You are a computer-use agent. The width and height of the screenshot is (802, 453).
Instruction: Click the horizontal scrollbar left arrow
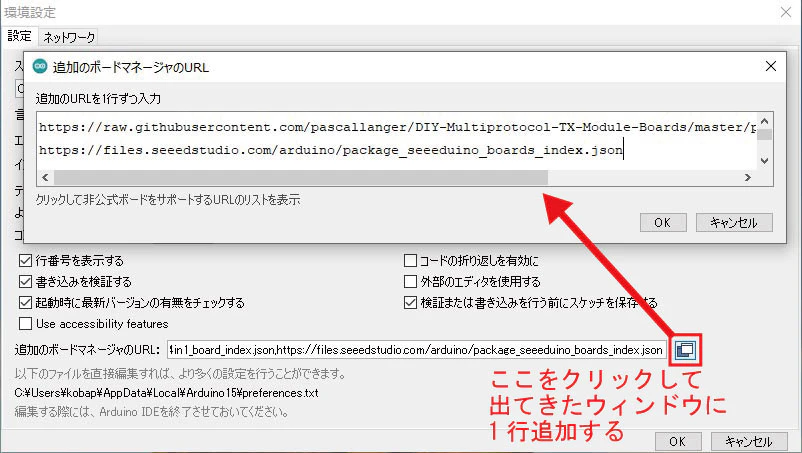[45, 177]
